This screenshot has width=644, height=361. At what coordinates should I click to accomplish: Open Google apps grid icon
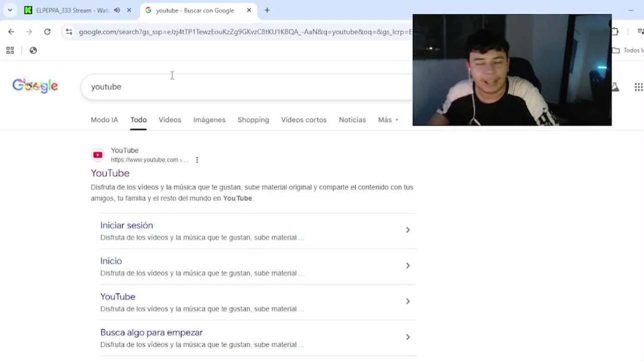(638, 87)
